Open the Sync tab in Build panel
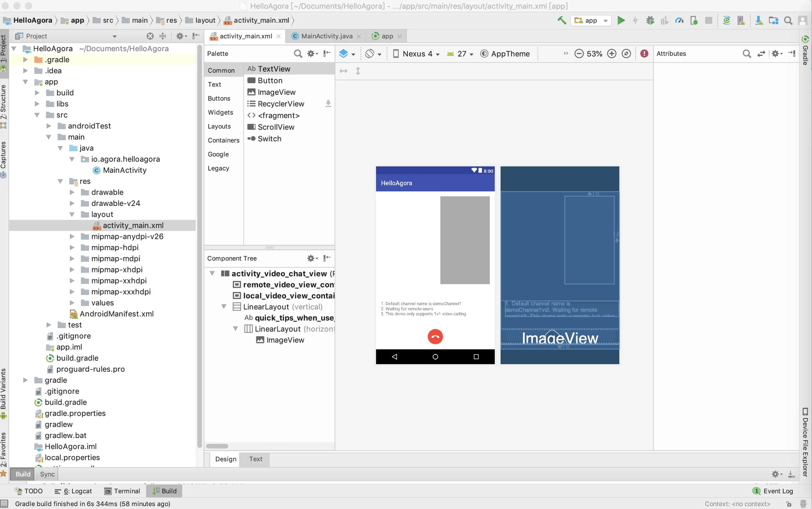Viewport: 812px width, 509px height. pyautogui.click(x=47, y=474)
